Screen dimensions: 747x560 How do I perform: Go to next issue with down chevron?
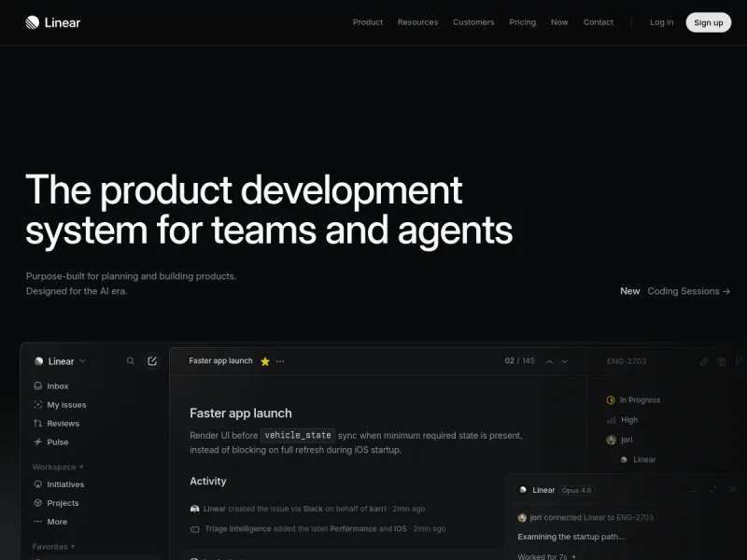565,361
